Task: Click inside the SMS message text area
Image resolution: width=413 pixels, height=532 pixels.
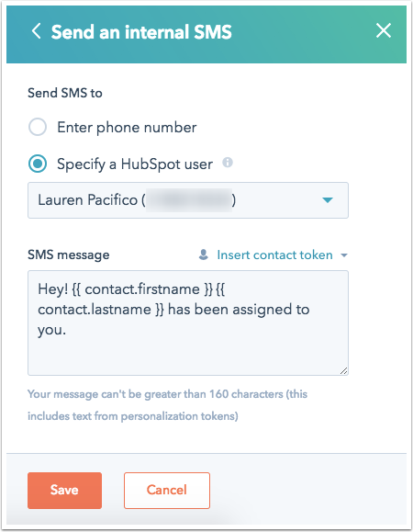Action: tap(188, 323)
